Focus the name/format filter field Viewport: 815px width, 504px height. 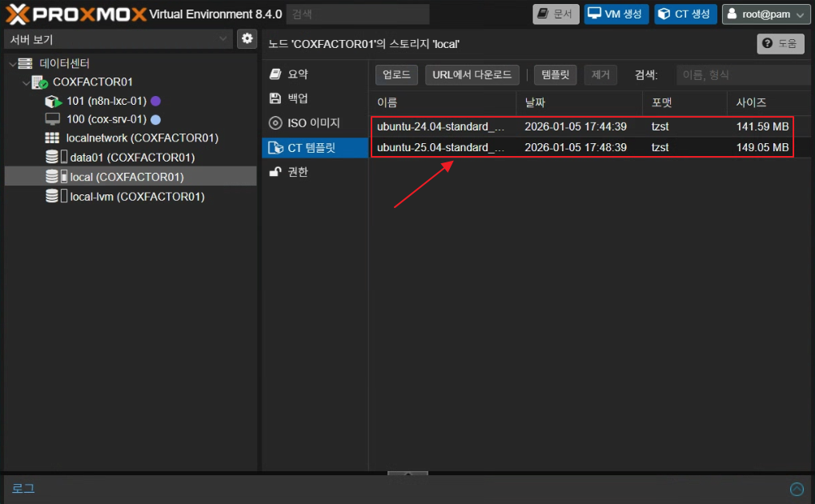point(743,75)
